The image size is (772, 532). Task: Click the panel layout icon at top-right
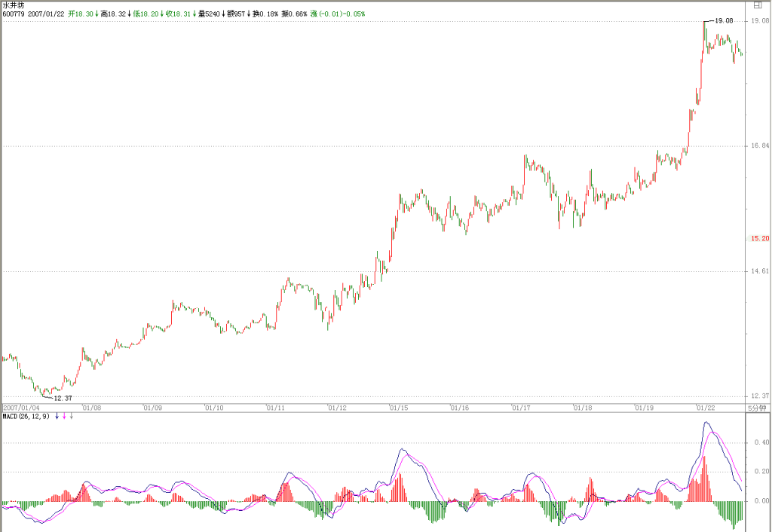(x=757, y=5)
